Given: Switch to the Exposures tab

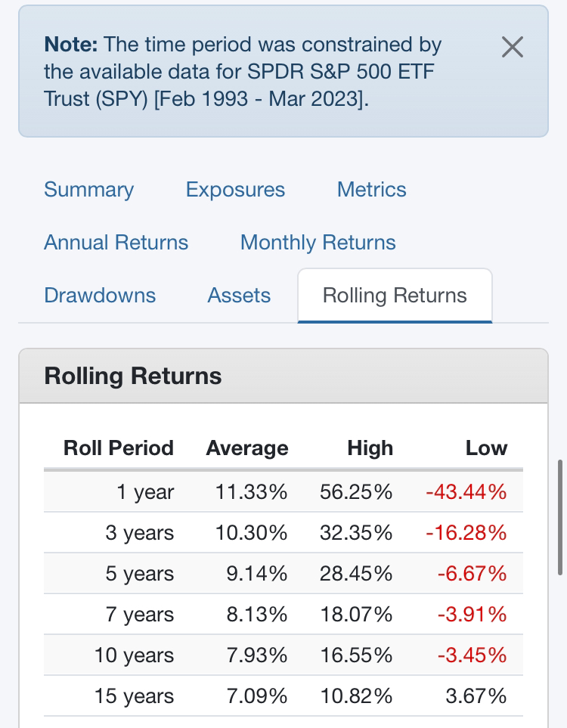Looking at the screenshot, I should [x=235, y=190].
